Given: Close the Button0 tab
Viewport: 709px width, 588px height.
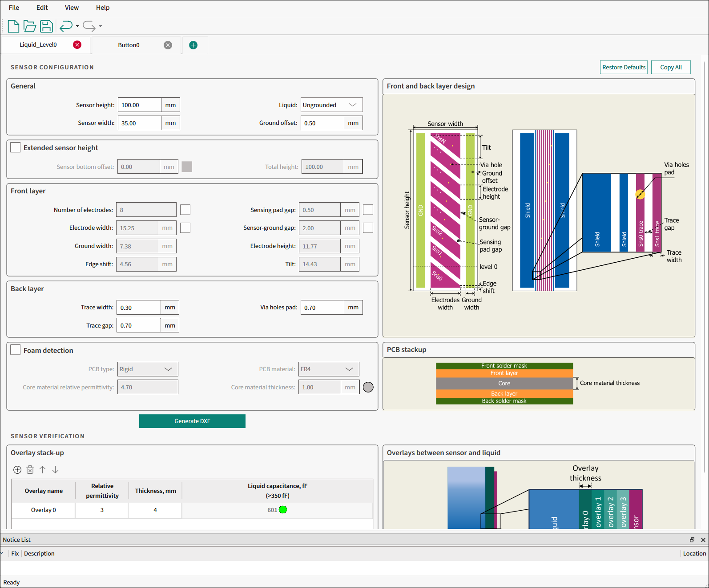Looking at the screenshot, I should 168,45.
